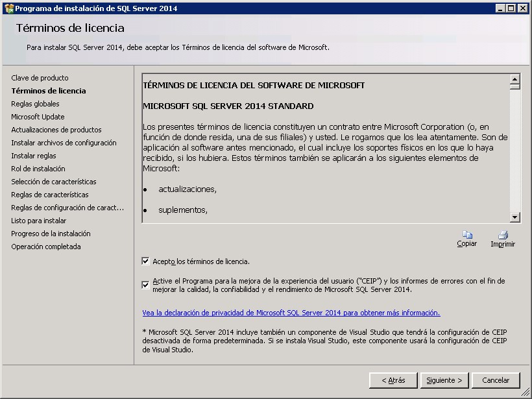
Task: Select Selección de características step
Action: [53, 182]
